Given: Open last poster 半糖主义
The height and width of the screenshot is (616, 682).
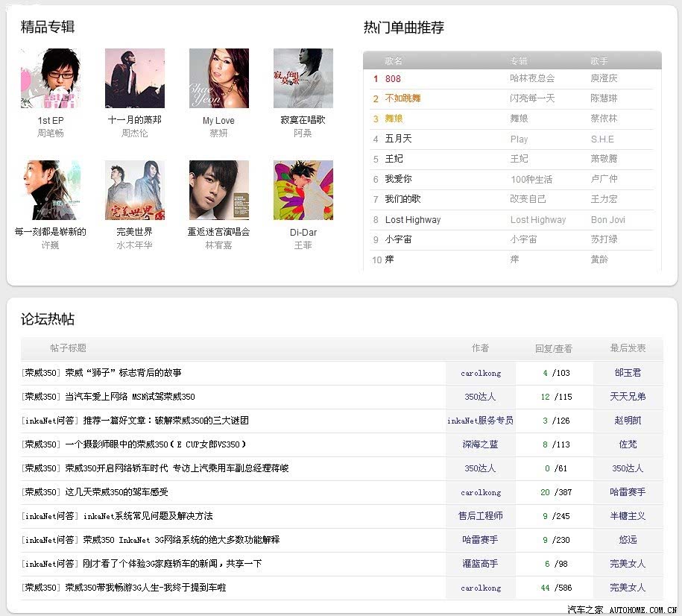Looking at the screenshot, I should (628, 516).
